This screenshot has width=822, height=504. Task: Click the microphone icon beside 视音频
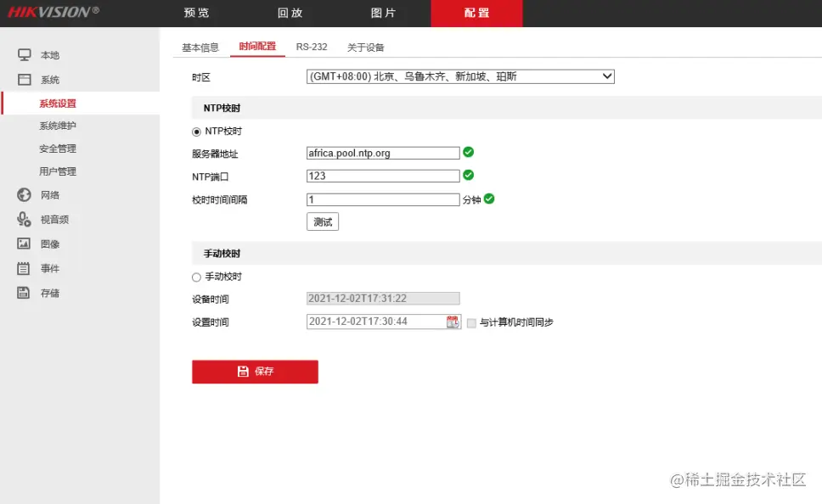click(x=24, y=219)
